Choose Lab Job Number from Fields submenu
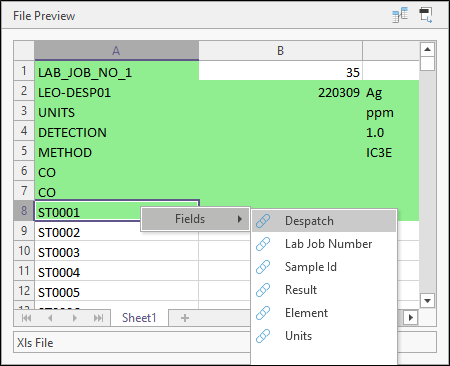The image size is (450, 366). click(324, 244)
